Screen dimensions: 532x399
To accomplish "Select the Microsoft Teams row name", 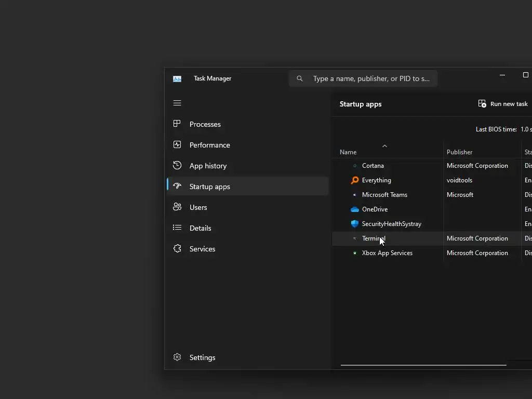I will [385, 195].
